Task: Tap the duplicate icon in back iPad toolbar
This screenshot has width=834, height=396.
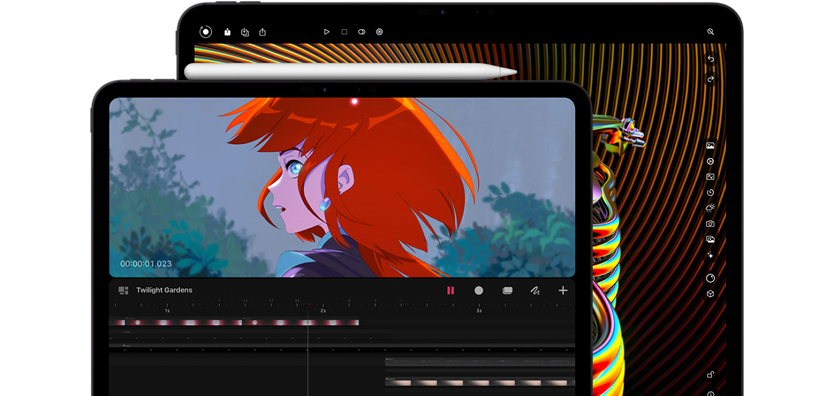Action: pos(245,32)
